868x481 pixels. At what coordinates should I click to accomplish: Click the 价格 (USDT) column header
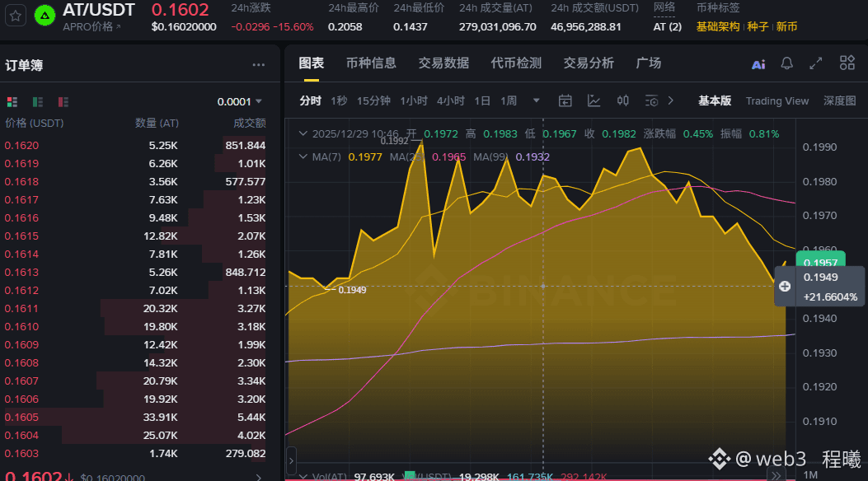coord(35,123)
